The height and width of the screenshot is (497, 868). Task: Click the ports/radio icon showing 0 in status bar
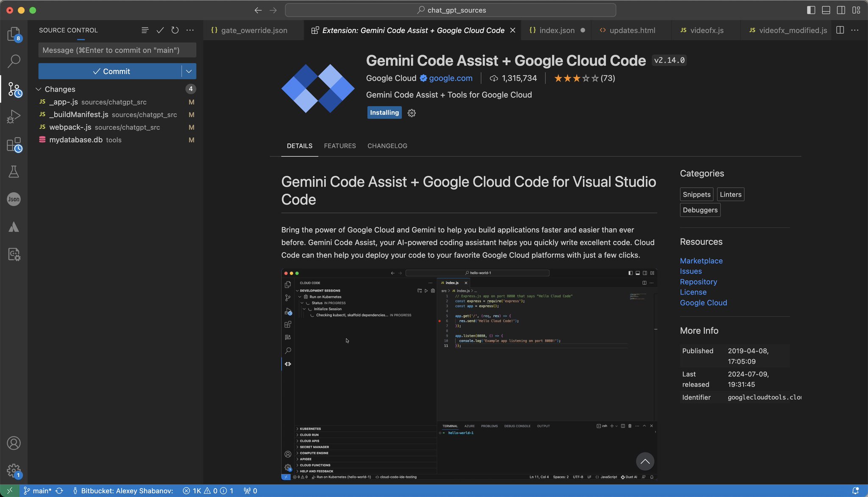(x=250, y=491)
